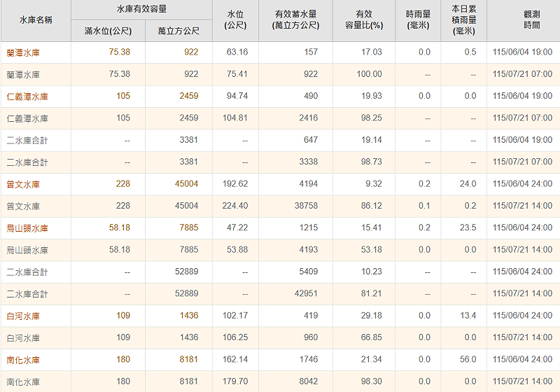
Task: Select capacity ratio 19.93
Action: tap(372, 96)
